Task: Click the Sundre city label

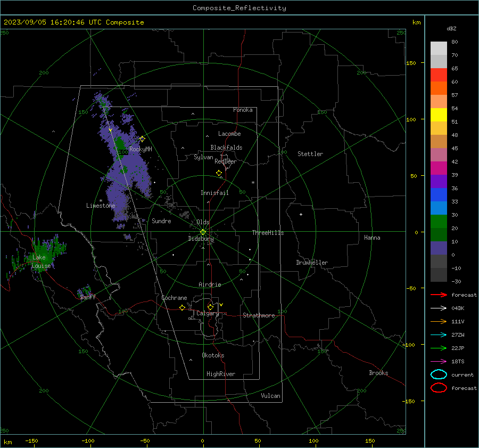Action: coord(161,221)
